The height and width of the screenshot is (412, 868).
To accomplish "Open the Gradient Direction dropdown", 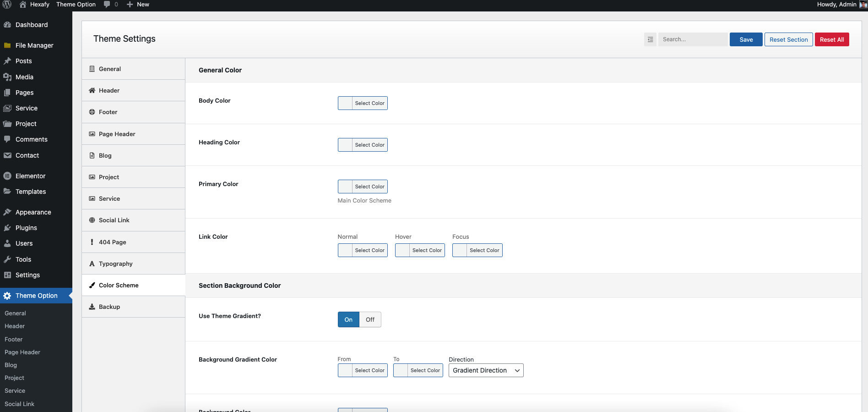I will coord(486,370).
